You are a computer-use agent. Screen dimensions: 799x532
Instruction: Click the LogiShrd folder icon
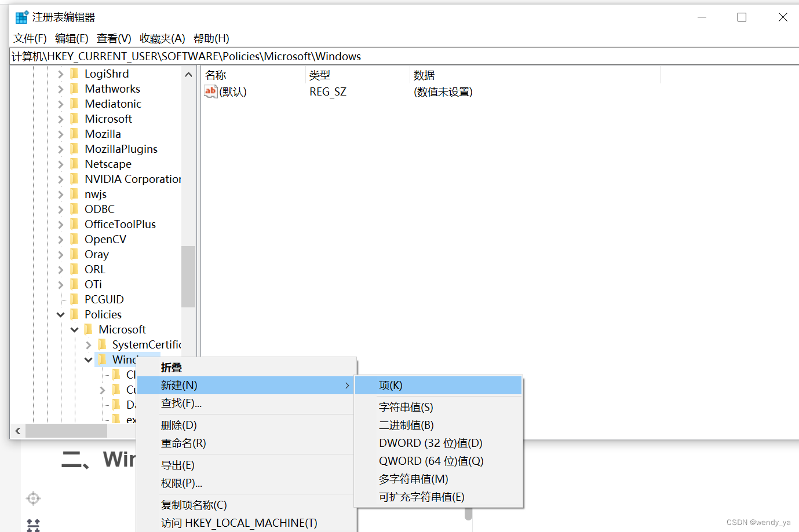(x=74, y=74)
